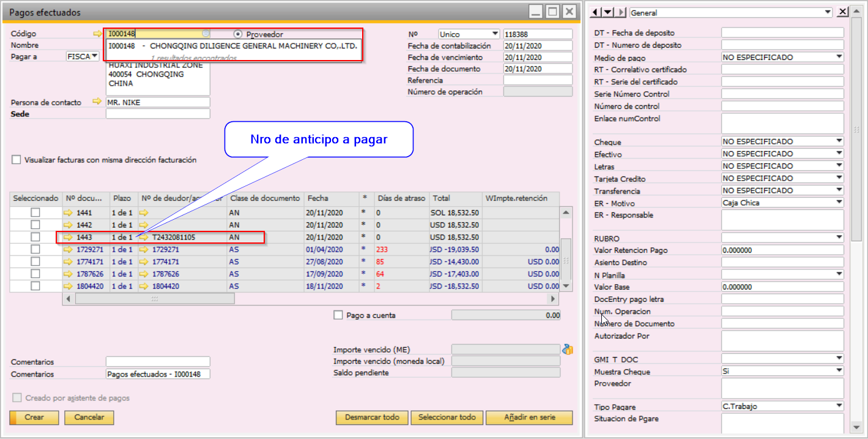Expand the Medio de pago dropdown
868x439 pixels.
click(839, 57)
